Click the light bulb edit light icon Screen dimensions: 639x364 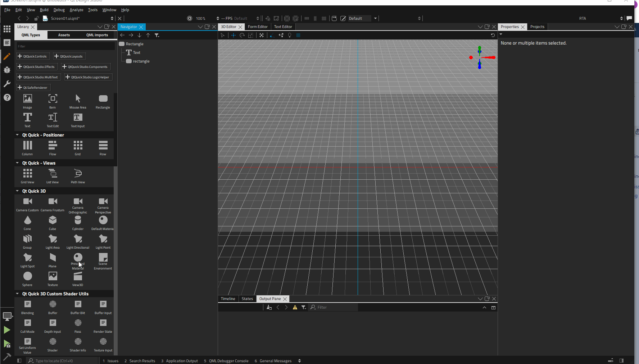click(290, 35)
